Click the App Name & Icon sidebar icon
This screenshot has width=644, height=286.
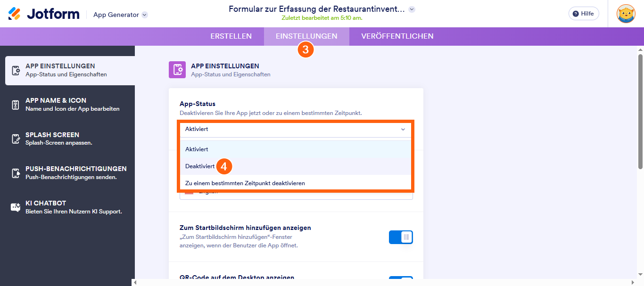coord(16,105)
